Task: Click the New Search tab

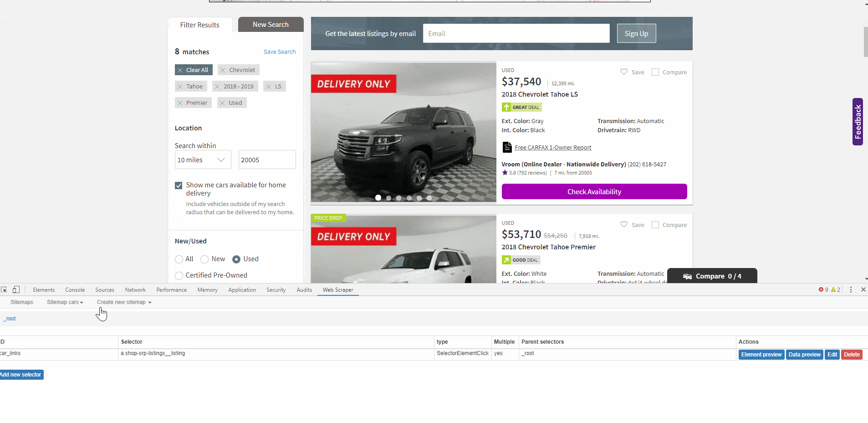Action: [x=271, y=25]
